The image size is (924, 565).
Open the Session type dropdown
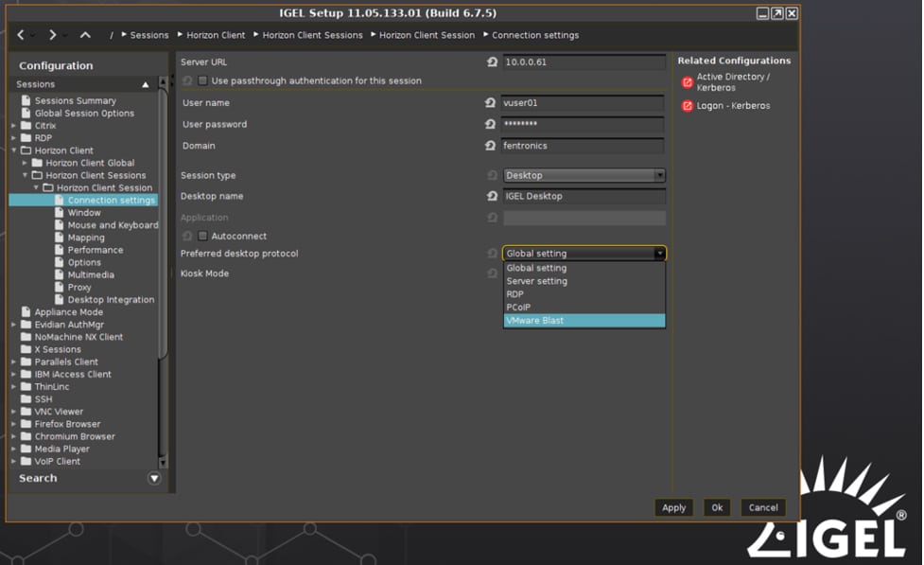[584, 175]
